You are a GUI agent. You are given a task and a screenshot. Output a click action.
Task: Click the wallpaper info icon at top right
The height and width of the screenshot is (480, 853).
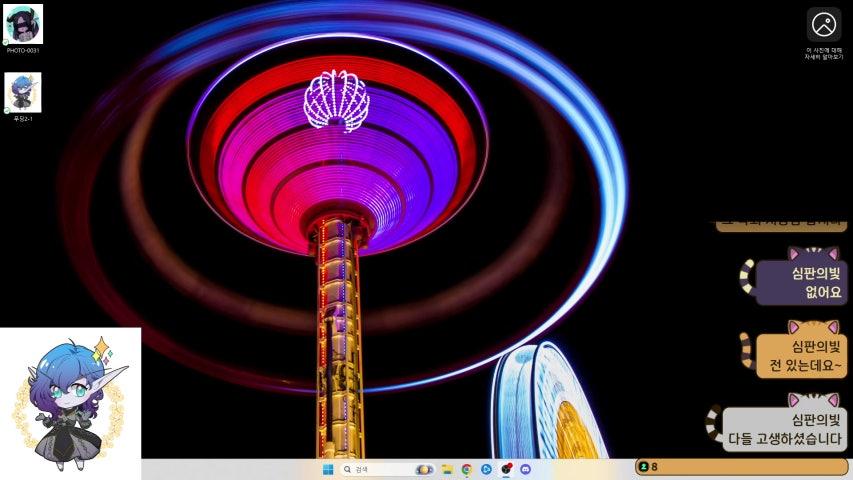pyautogui.click(x=824, y=24)
